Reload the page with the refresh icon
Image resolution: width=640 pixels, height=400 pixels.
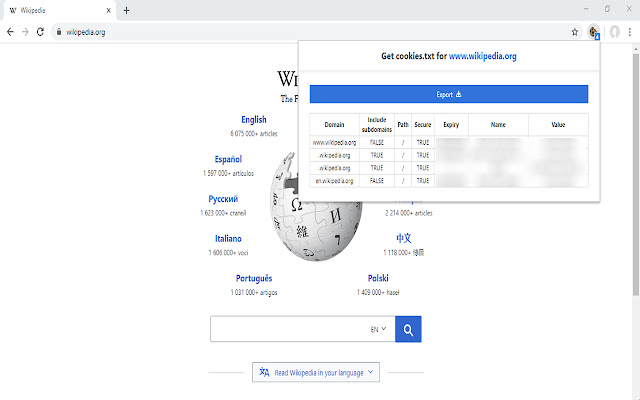pos(40,32)
